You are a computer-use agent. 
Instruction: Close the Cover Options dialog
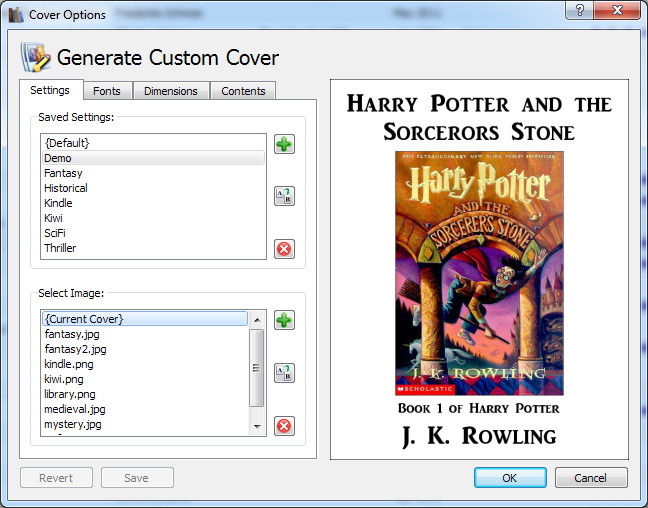pos(617,10)
